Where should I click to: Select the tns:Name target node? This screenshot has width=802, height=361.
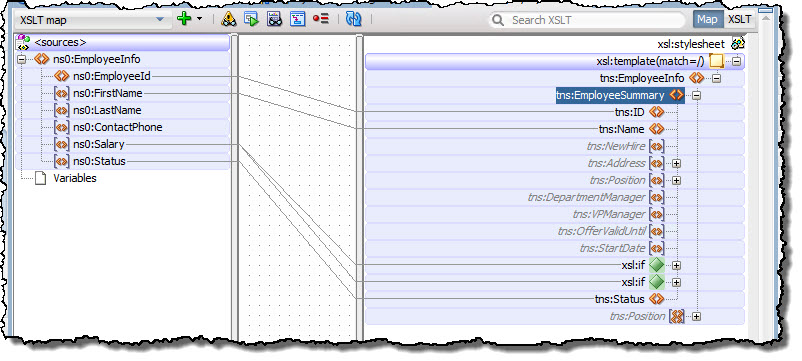[x=621, y=129]
